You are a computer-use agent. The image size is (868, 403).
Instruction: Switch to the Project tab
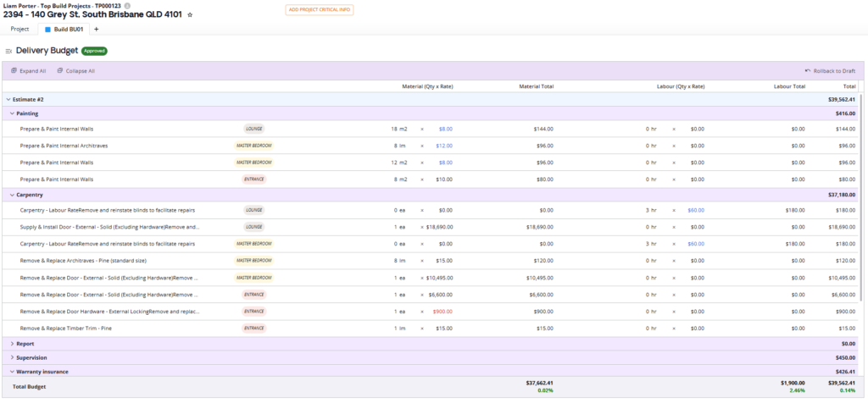(x=19, y=29)
